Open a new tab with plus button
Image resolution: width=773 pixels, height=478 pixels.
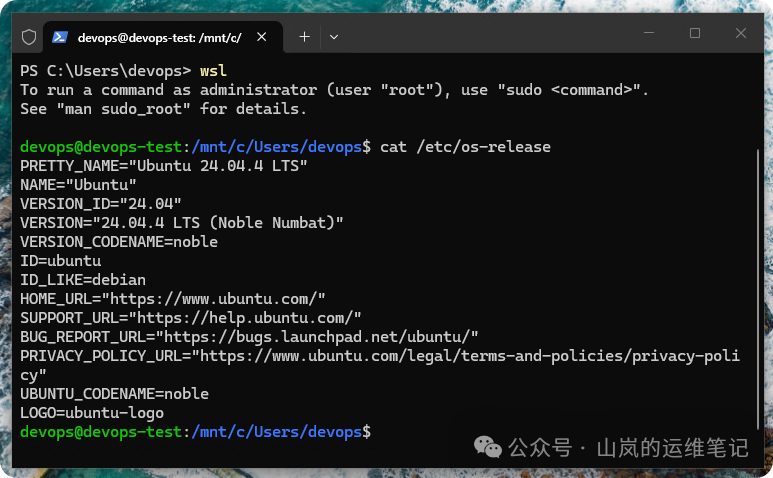point(305,37)
